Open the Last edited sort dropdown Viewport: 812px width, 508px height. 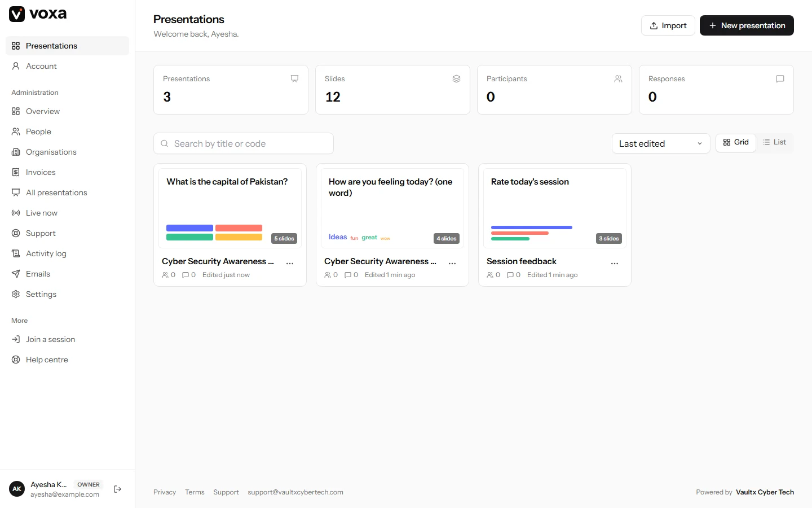point(661,143)
